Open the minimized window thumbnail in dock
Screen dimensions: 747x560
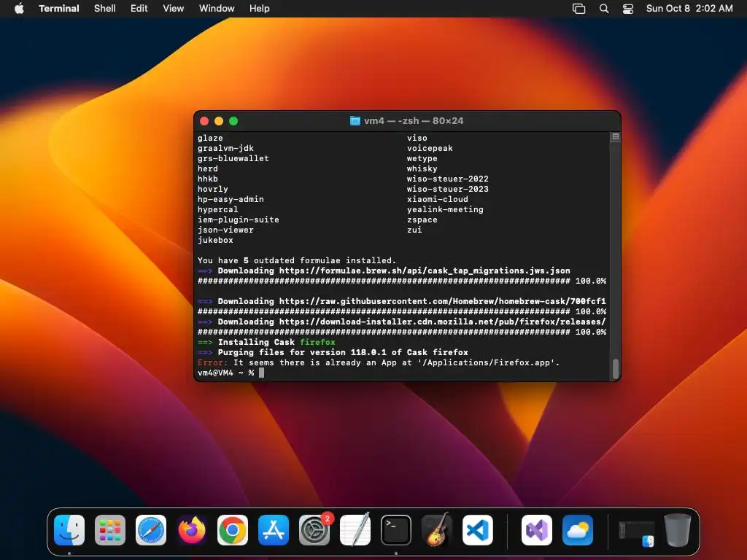coord(636,533)
